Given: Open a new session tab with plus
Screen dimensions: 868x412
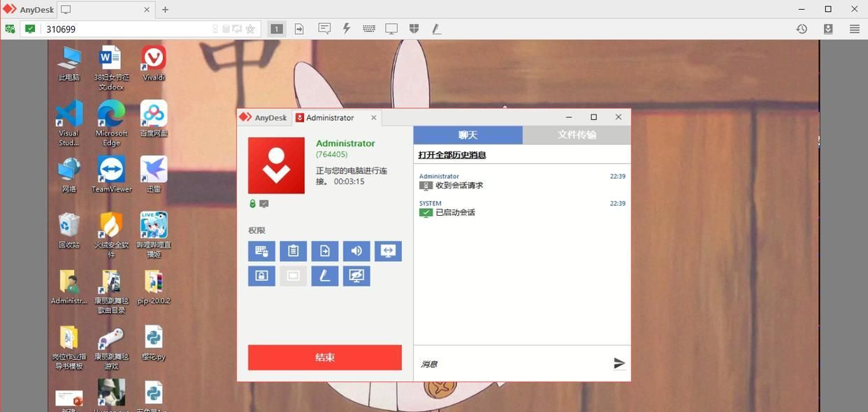Looking at the screenshot, I should (x=165, y=10).
